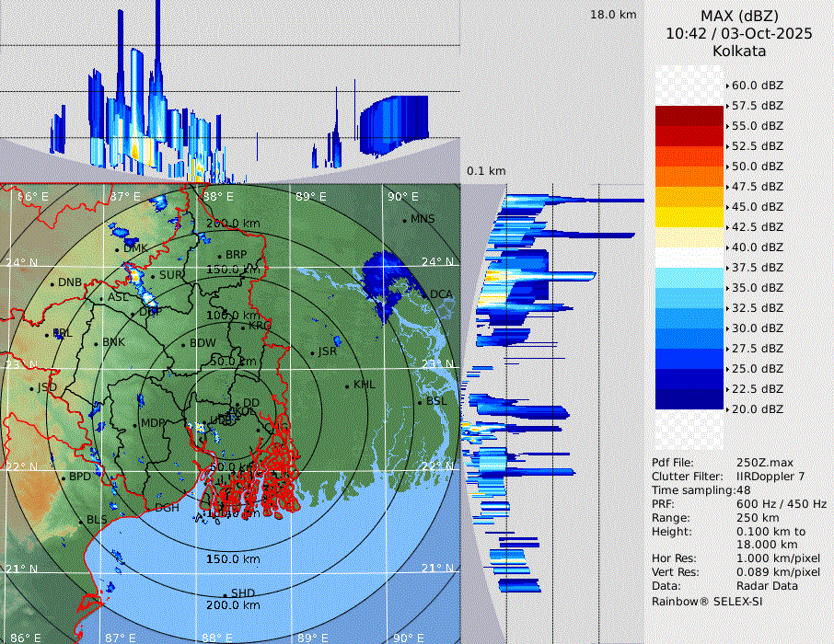Screen dimensions: 834x644
Task: Click the 60.0 dBZ legend label
Action: pyautogui.click(x=757, y=86)
